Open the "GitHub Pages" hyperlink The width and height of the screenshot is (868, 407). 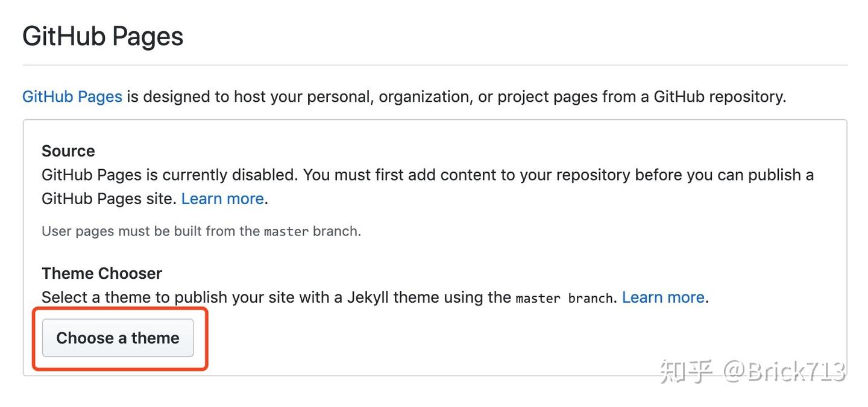72,96
